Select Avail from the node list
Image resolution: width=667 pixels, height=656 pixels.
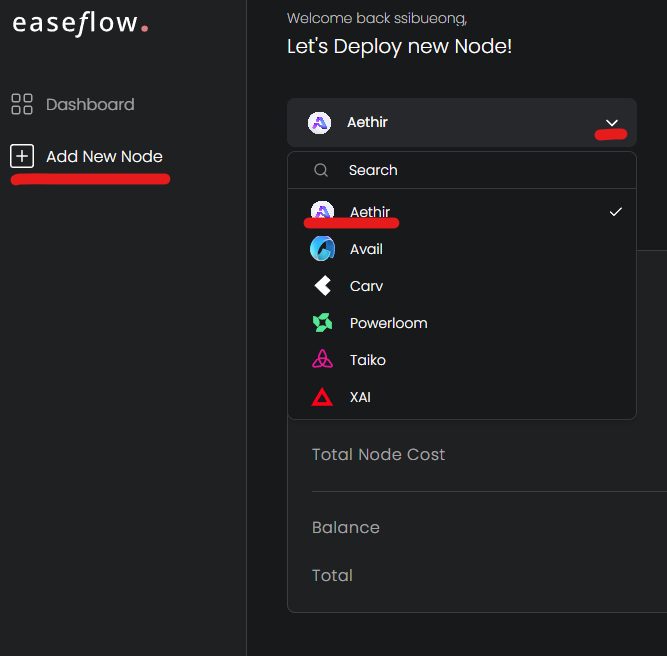[462, 249]
